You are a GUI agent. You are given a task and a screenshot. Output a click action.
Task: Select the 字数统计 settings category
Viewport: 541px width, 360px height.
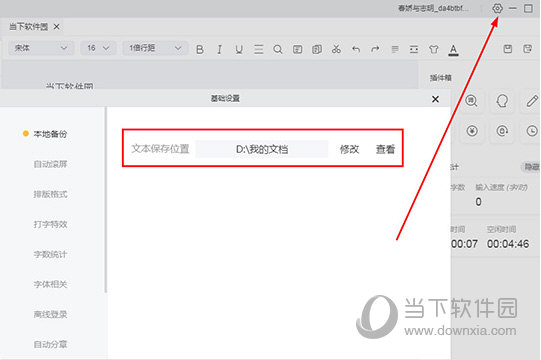click(x=50, y=254)
